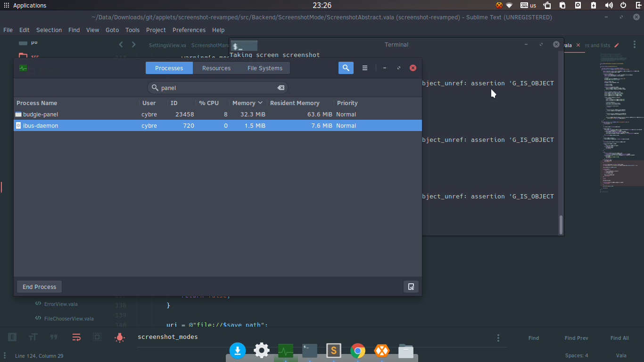Open keyboard layout us indicator
The image size is (644, 362).
[x=528, y=6]
